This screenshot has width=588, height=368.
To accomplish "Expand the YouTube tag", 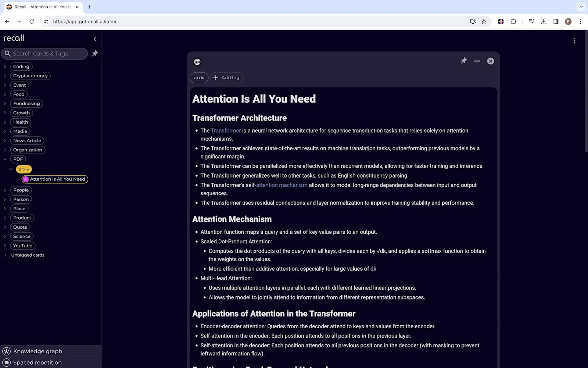I will point(5,246).
